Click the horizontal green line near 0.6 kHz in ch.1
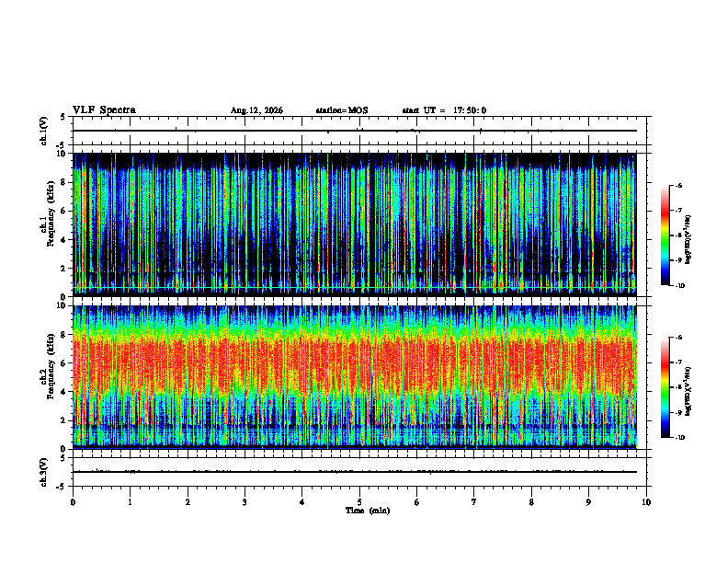Screen dimensions: 728x563 point(355,288)
